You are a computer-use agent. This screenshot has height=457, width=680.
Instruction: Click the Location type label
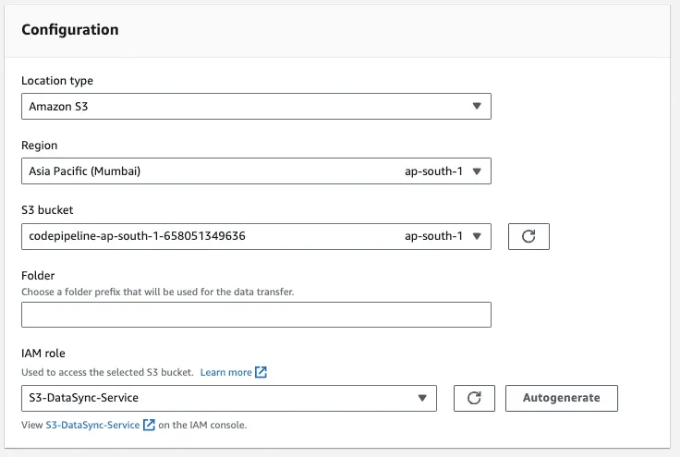(57, 81)
